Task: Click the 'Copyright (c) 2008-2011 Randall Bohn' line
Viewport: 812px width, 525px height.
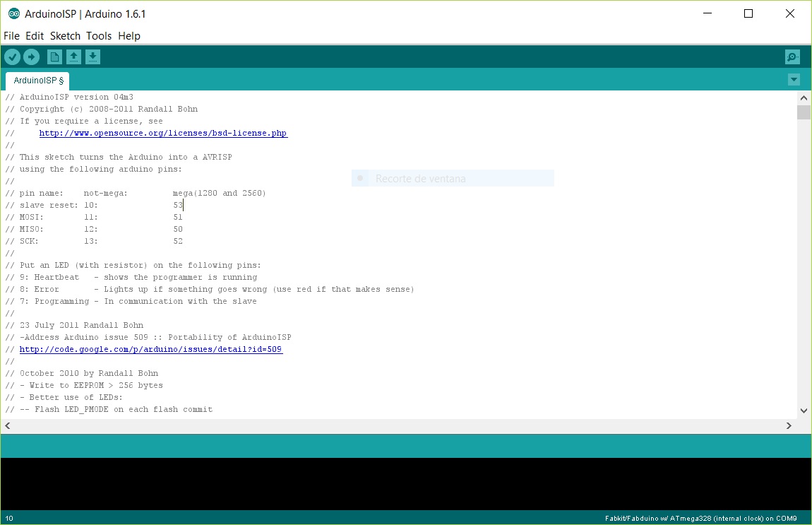Action: point(102,109)
